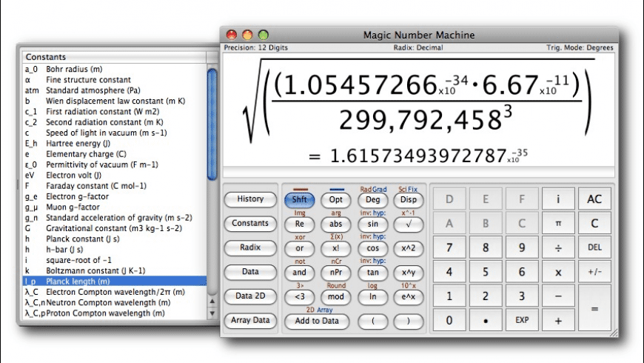
Task: Click the AC all-clear key
Action: [x=594, y=199]
